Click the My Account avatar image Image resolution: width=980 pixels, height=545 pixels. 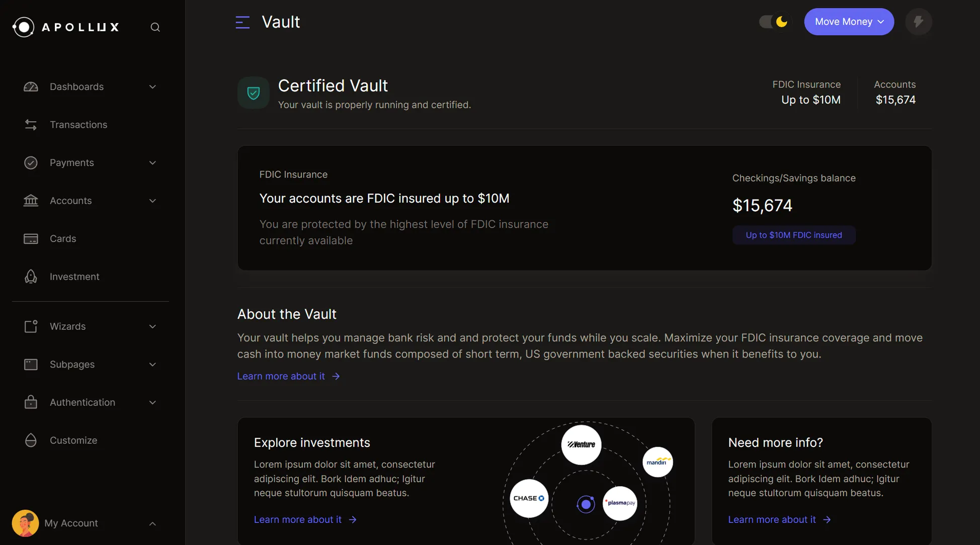[25, 523]
